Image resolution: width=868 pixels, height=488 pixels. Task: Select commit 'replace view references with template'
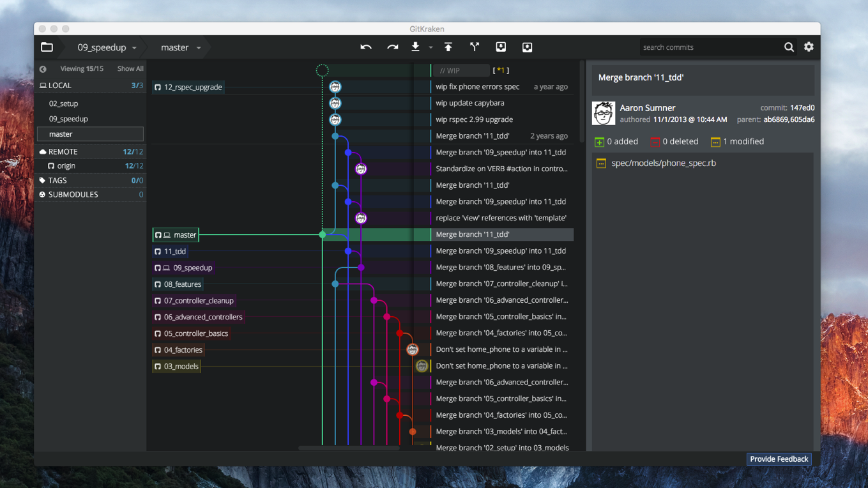[x=502, y=218]
